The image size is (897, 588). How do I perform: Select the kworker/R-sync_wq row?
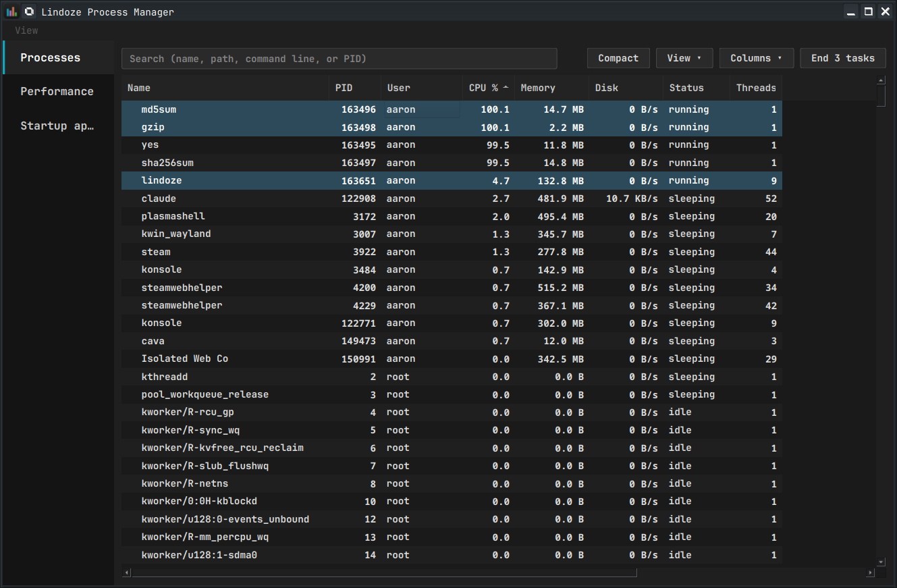(x=452, y=430)
